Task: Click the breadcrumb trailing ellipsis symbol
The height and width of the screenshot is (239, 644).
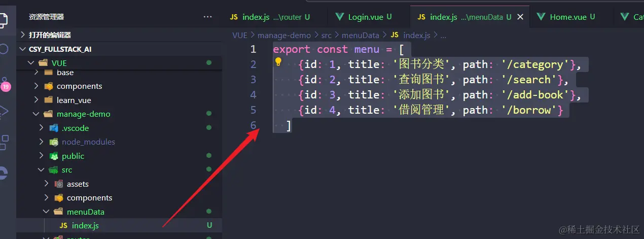Action: pyautogui.click(x=443, y=36)
